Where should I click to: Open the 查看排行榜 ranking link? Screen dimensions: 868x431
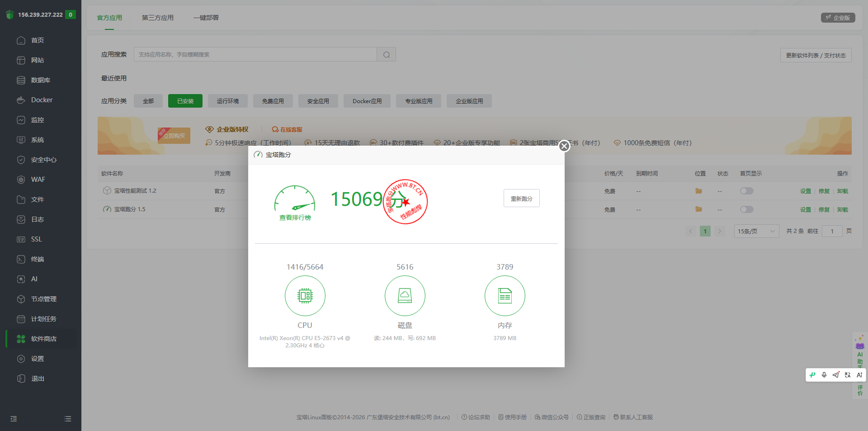(295, 218)
